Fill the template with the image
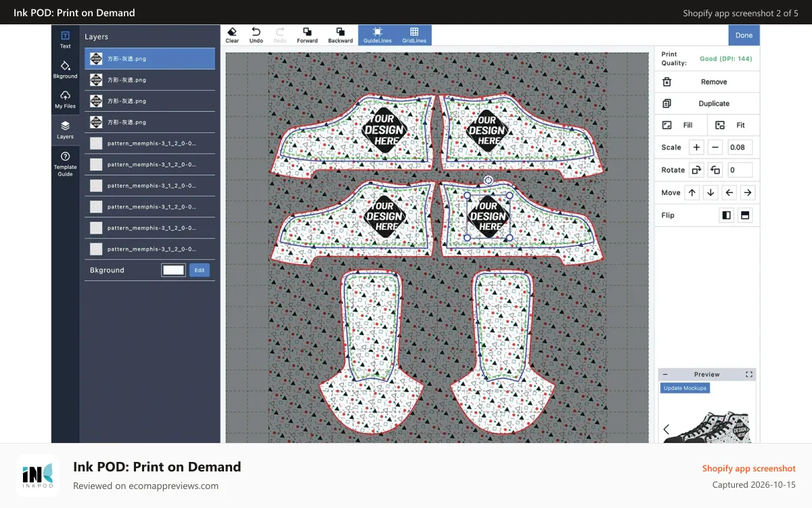Viewport: 812px width, 508px height. pyautogui.click(x=681, y=125)
